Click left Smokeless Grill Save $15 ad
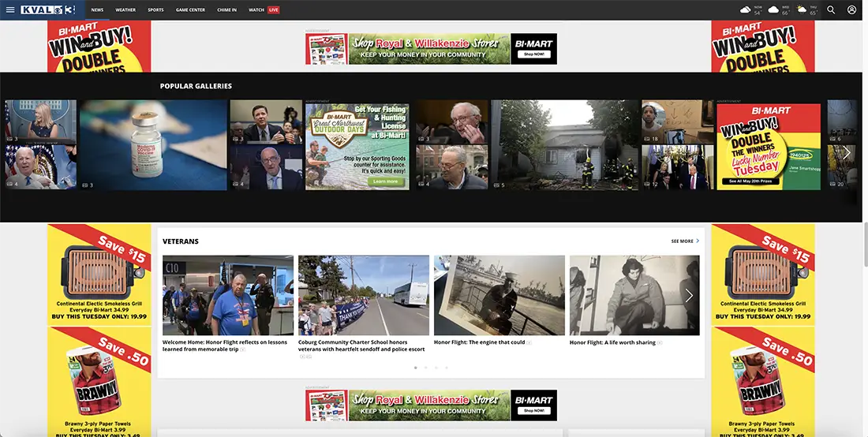Viewport: 868px width, 437px height. (99, 275)
